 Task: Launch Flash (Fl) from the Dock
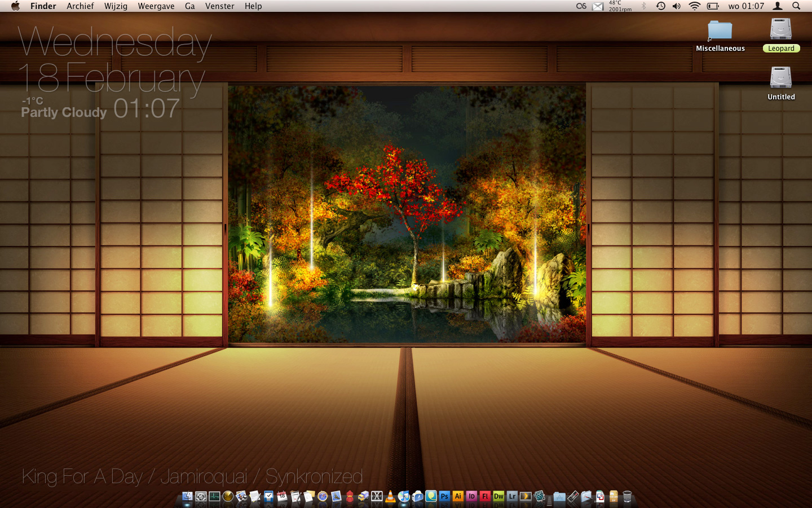[x=485, y=497]
